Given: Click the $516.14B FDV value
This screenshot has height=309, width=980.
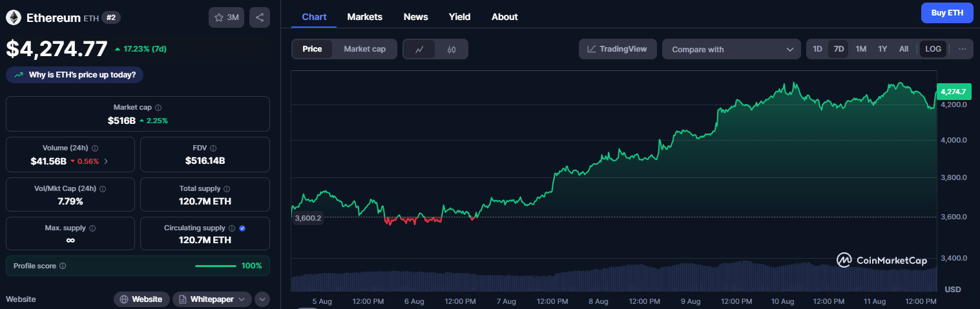Looking at the screenshot, I should [x=205, y=161].
